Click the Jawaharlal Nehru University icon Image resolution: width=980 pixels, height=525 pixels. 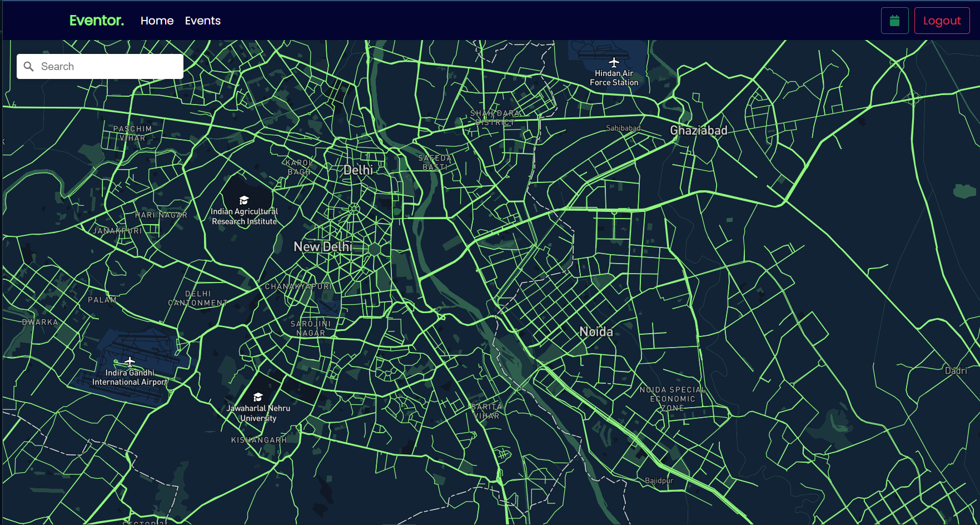pos(258,397)
